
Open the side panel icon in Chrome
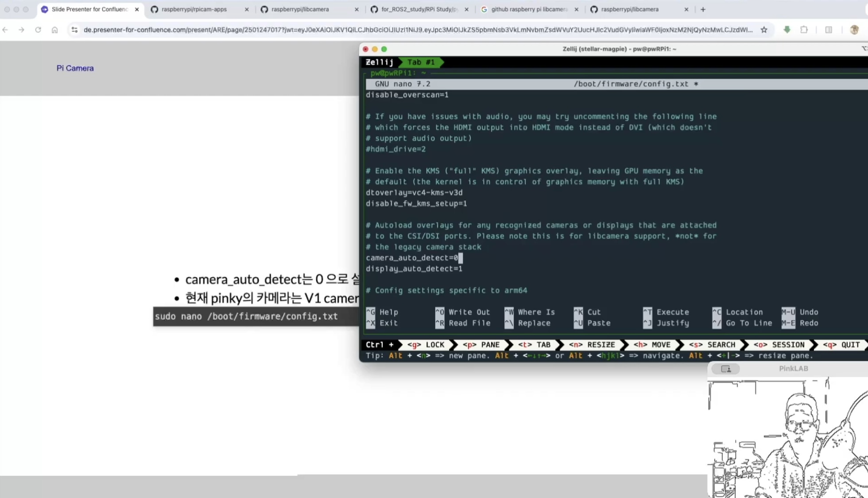829,30
